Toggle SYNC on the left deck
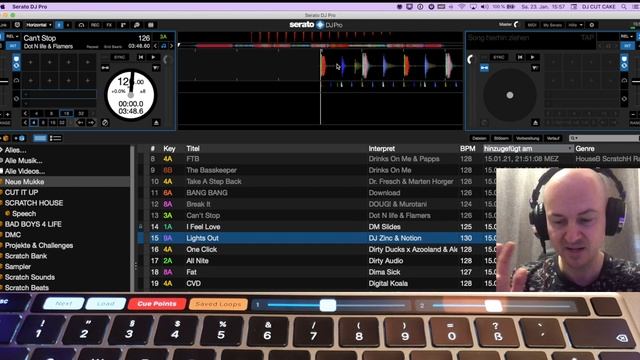640x360 pixels. tap(119, 57)
